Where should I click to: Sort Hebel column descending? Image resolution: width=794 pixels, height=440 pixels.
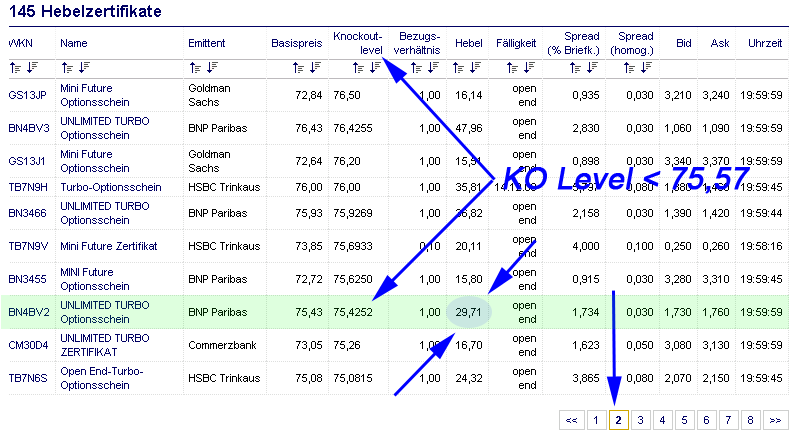click(x=478, y=68)
